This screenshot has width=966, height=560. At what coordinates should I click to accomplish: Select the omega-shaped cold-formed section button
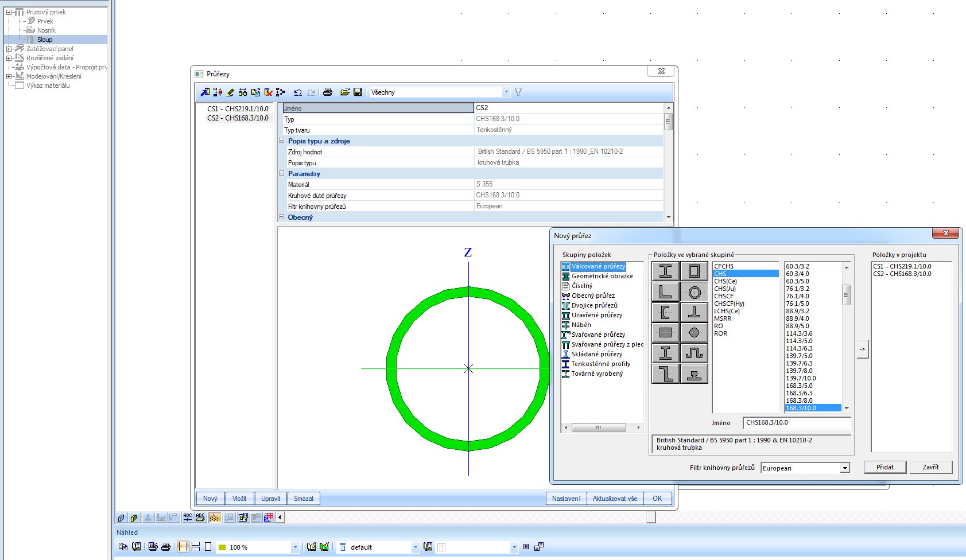pyautogui.click(x=694, y=353)
